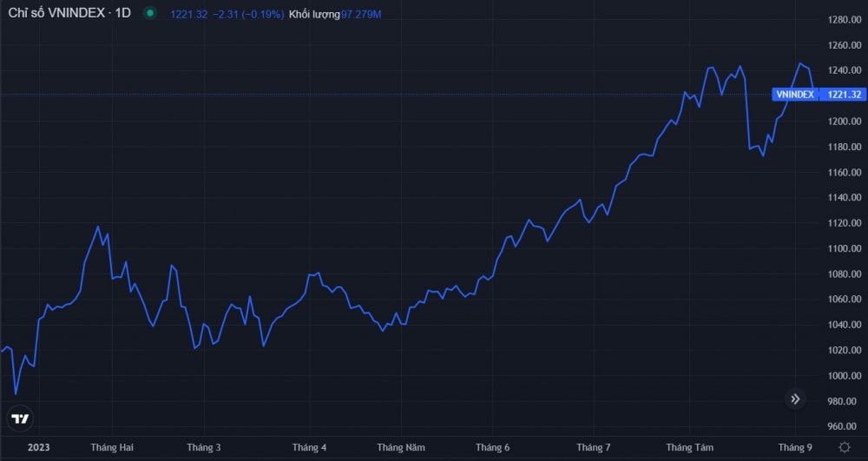
Task: Click the 1000.00 price axis label
Action: click(845, 375)
